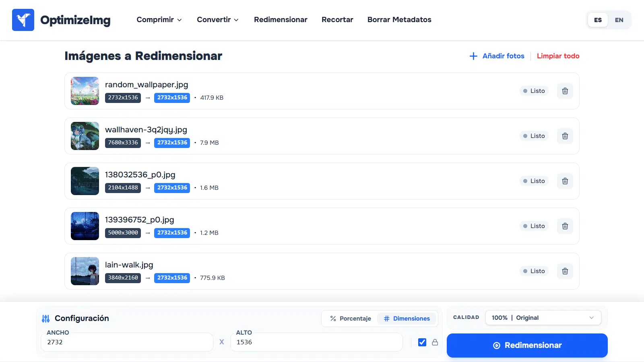Open the Calidad 100% Original dropdown
The image size is (644, 362).
543,318
